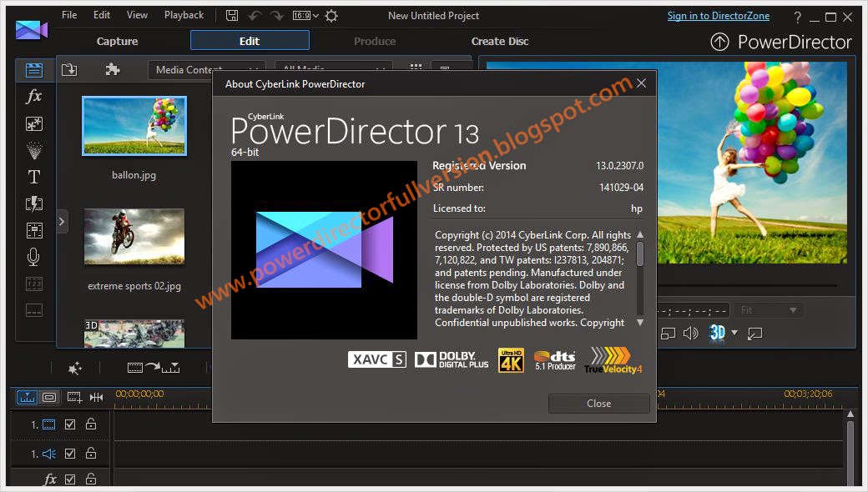The height and width of the screenshot is (492, 868).
Task: Toggle video track 1 enable checkbox
Action: click(70, 424)
